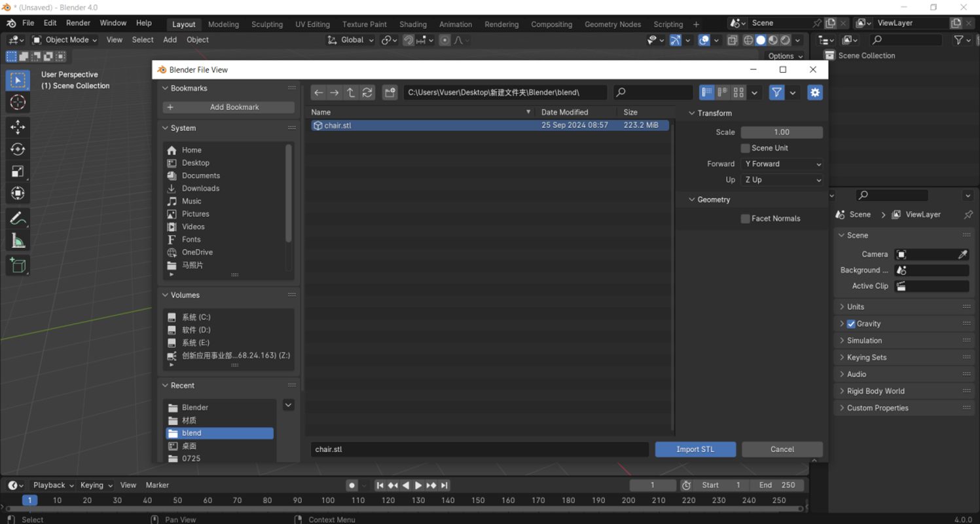Toggle auto keying record button
The image size is (980, 524).
click(352, 485)
